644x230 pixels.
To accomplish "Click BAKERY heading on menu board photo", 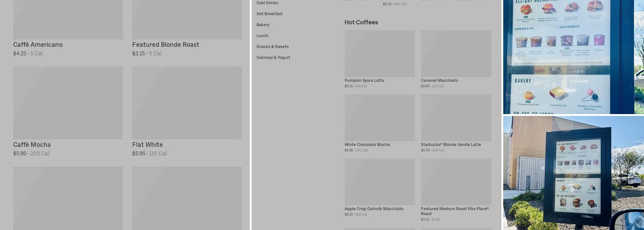I will 523,80.
